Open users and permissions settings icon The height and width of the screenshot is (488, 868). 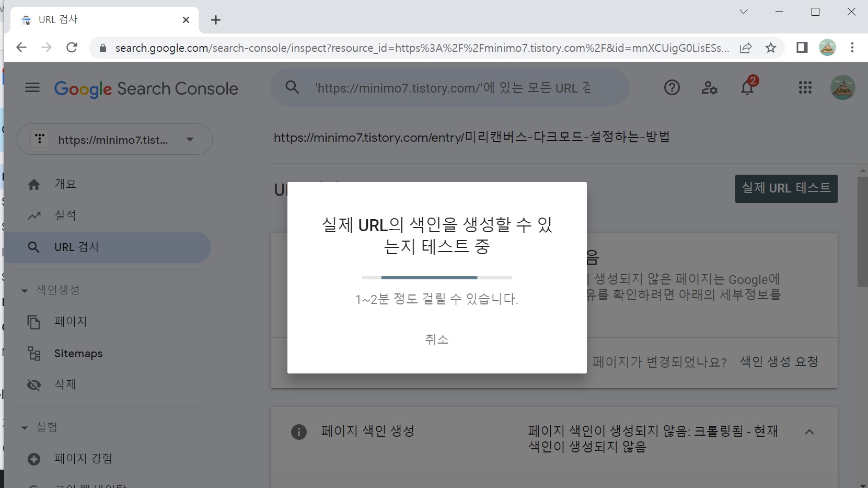709,87
